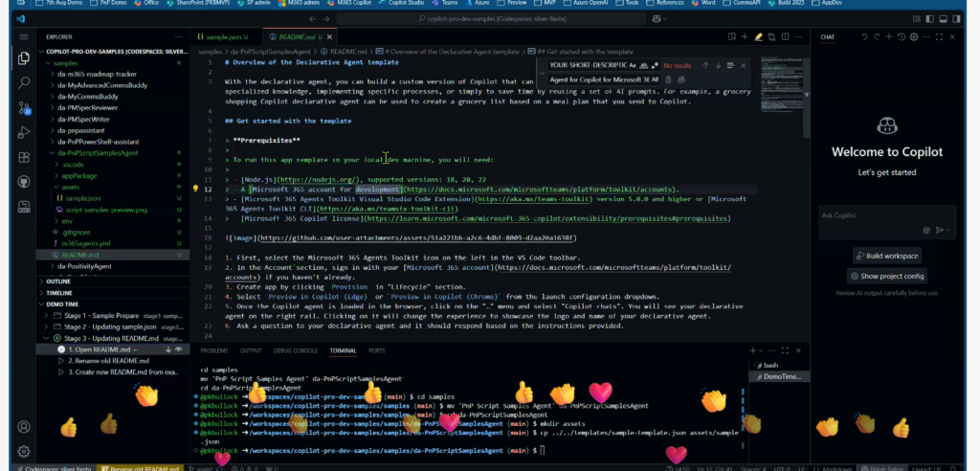
Task: Toggle Match Case in find widget
Action: click(x=633, y=65)
